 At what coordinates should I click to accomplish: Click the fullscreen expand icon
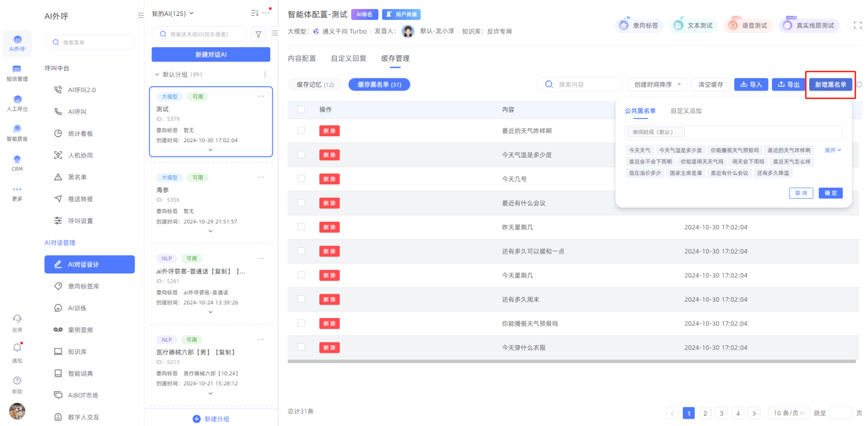click(858, 25)
